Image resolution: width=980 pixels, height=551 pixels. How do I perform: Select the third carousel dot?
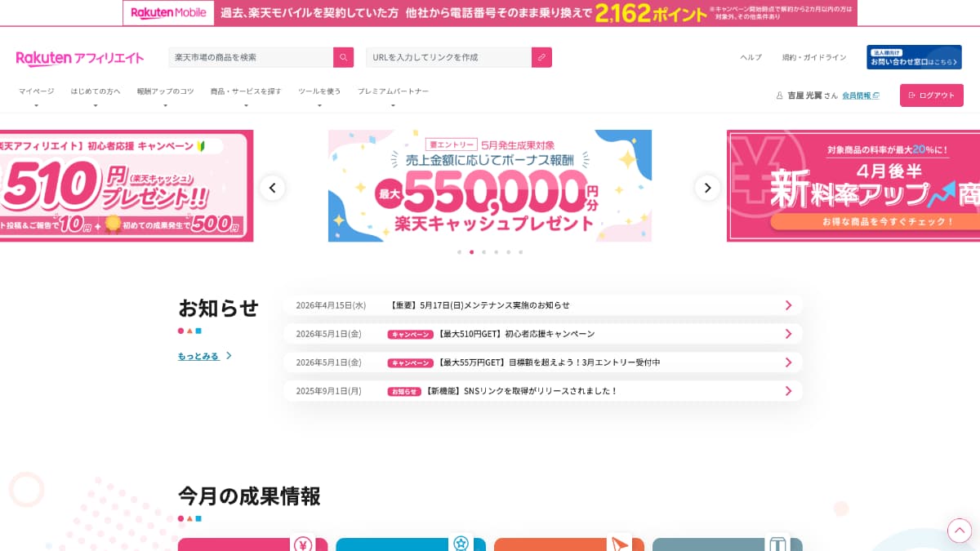point(483,252)
